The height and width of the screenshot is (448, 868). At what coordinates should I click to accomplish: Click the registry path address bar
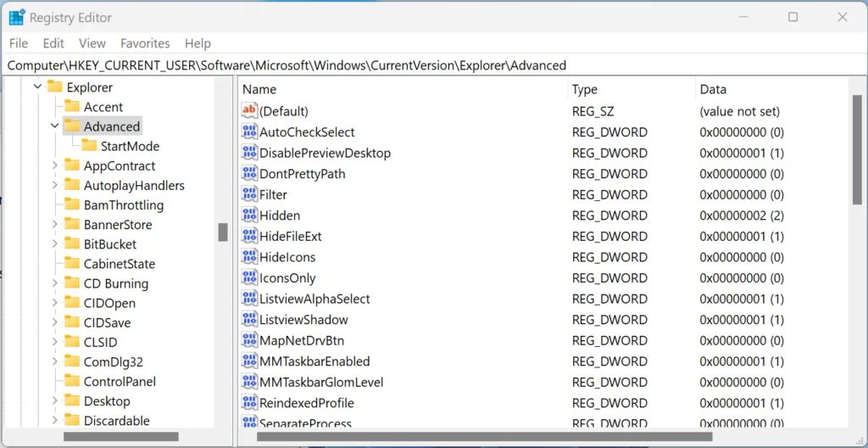(434, 65)
